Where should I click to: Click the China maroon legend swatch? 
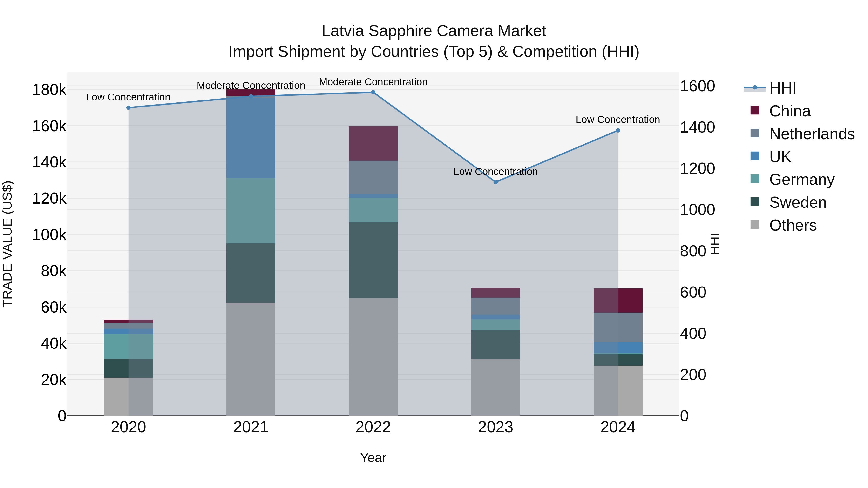point(755,110)
